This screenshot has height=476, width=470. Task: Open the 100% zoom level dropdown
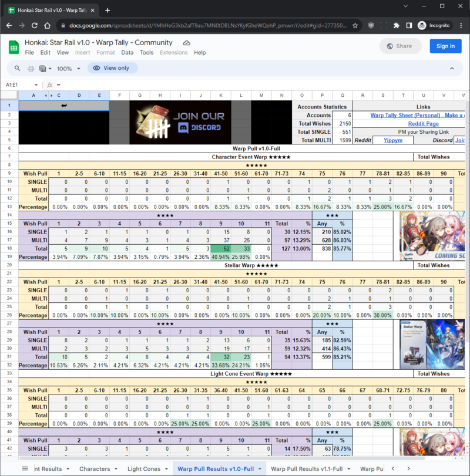pos(65,68)
